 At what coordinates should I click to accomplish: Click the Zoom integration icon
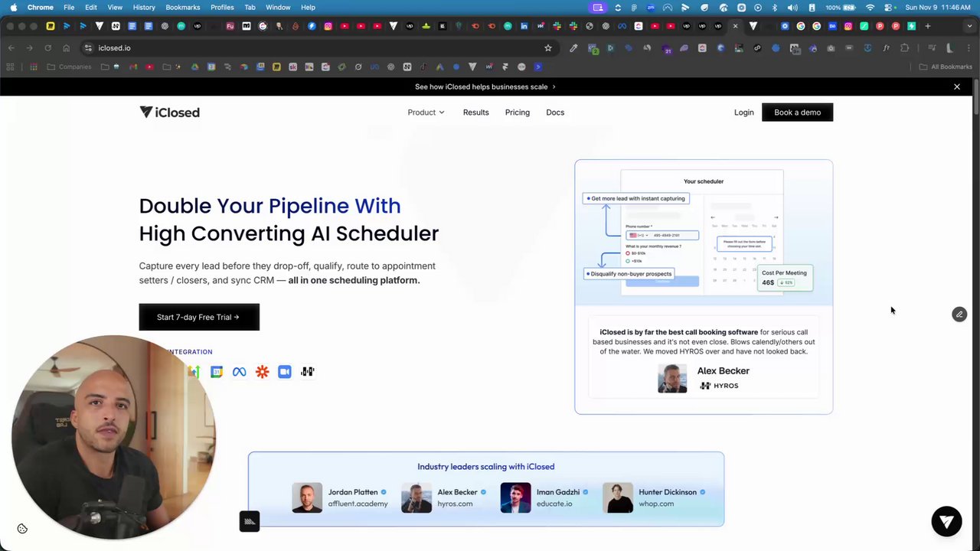tap(285, 372)
